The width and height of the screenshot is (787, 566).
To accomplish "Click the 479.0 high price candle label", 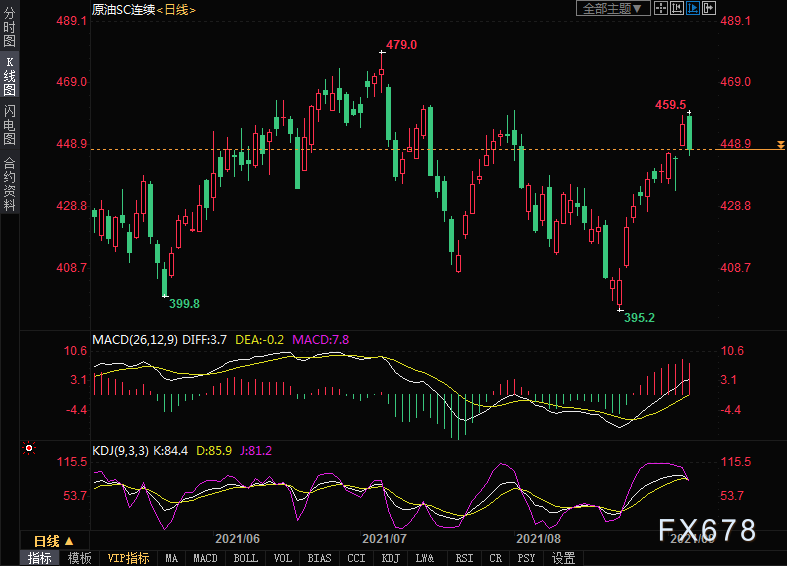I will pos(401,45).
